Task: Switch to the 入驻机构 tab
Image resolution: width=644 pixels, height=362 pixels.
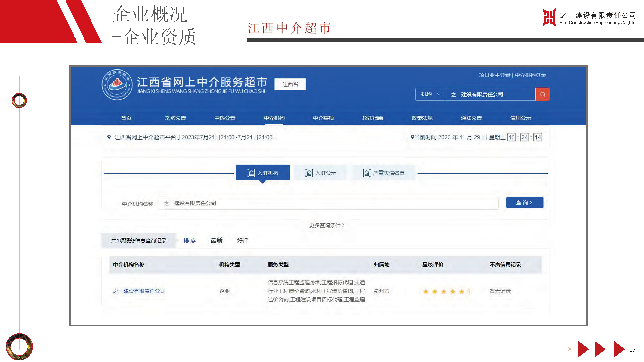Action: click(x=262, y=173)
